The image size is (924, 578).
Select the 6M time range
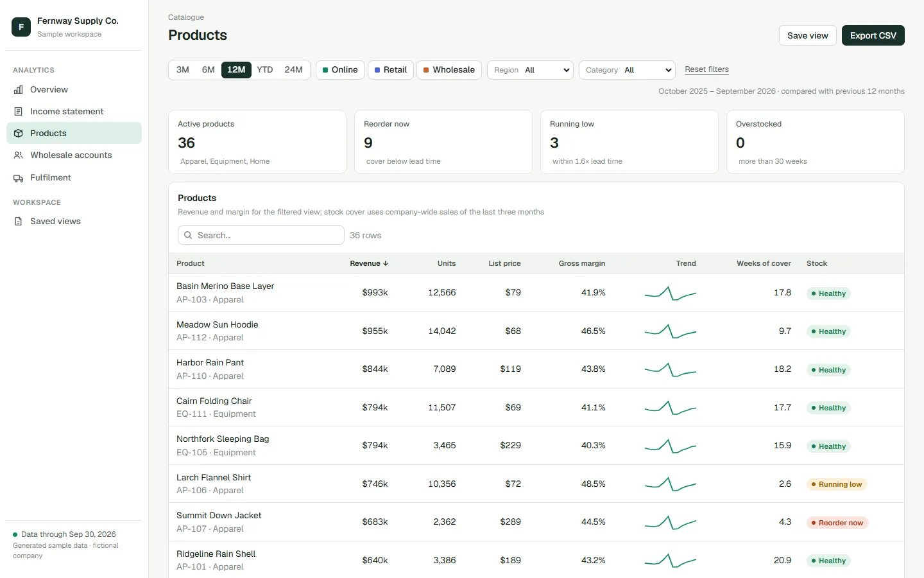click(x=209, y=70)
